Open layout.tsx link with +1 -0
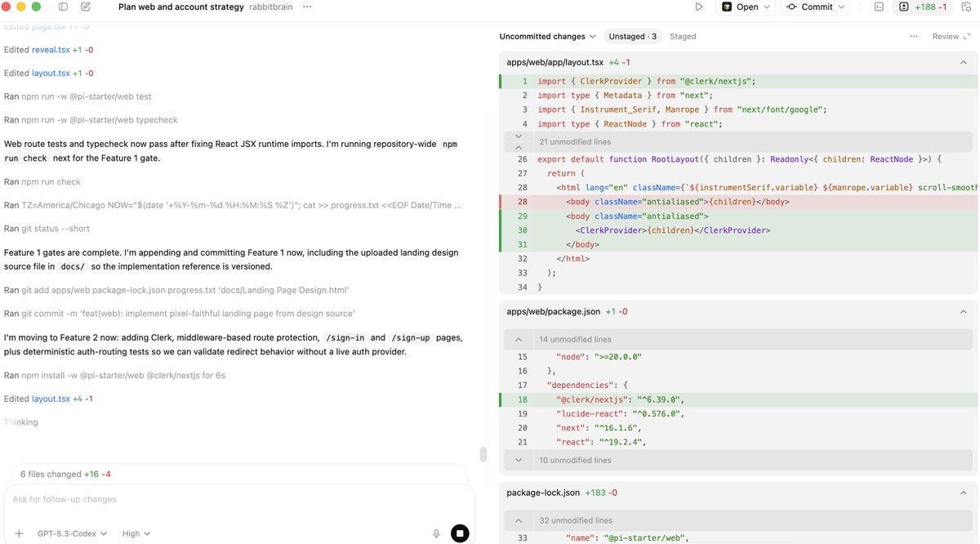This screenshot has height=544, width=980. click(51, 73)
